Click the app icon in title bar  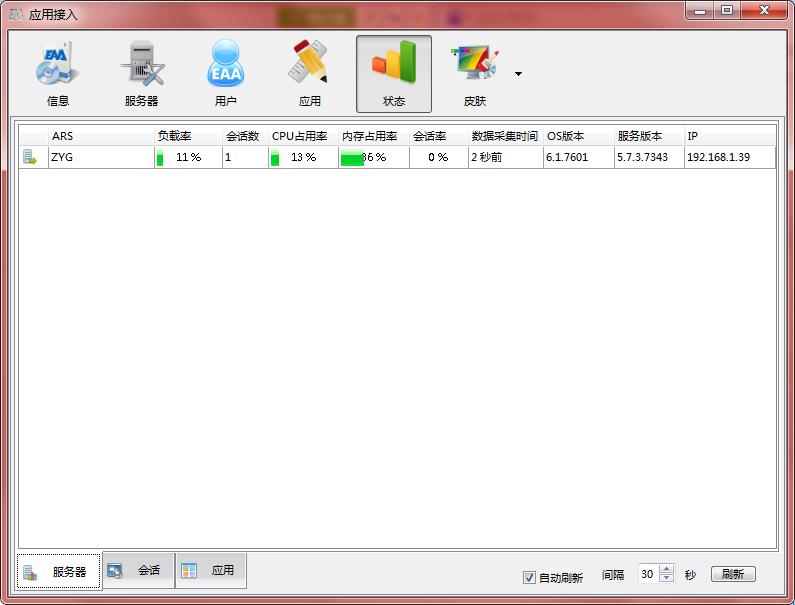pyautogui.click(x=16, y=14)
